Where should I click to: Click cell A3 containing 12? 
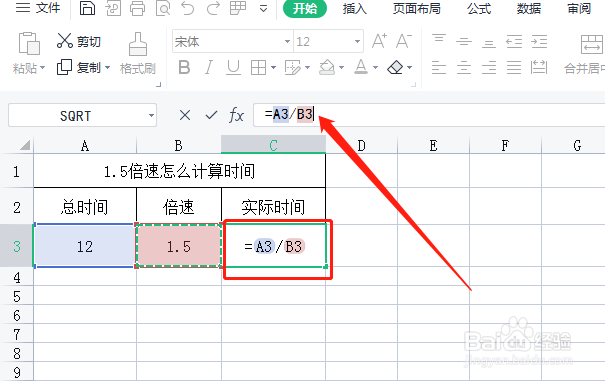tap(84, 246)
